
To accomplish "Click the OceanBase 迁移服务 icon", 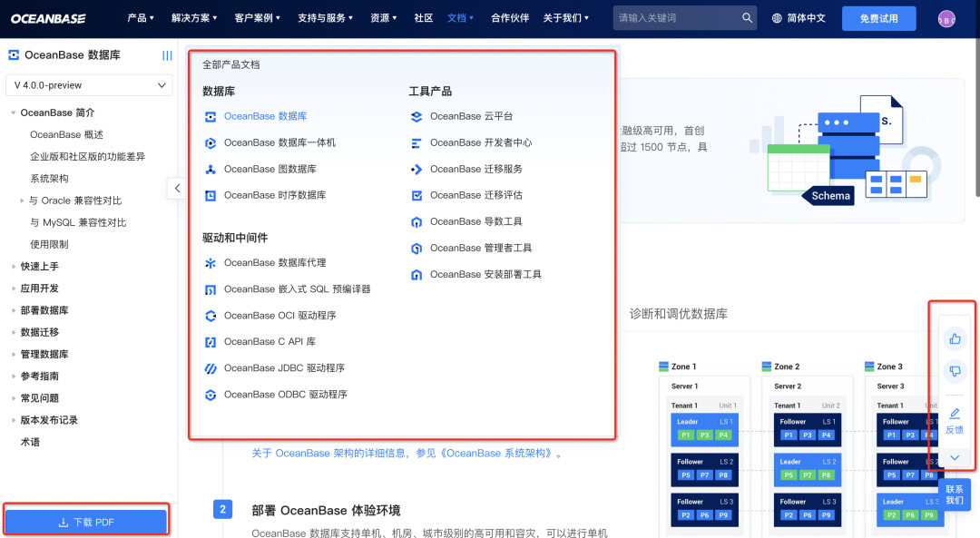I will point(416,170).
